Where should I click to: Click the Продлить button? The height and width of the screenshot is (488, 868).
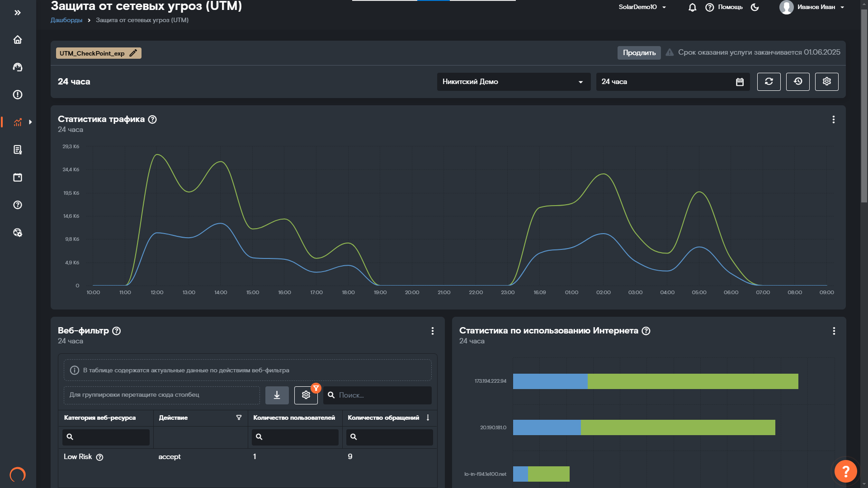pos(639,52)
